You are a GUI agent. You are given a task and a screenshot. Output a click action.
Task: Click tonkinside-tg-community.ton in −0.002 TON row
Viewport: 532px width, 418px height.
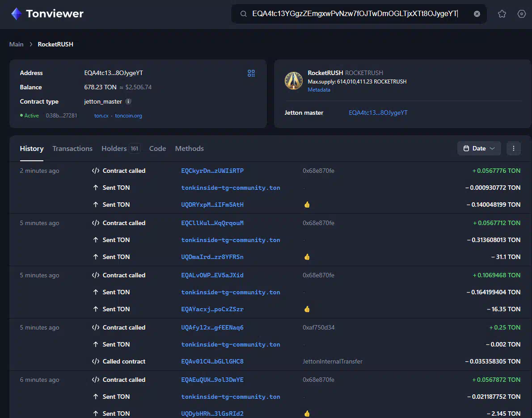click(230, 344)
